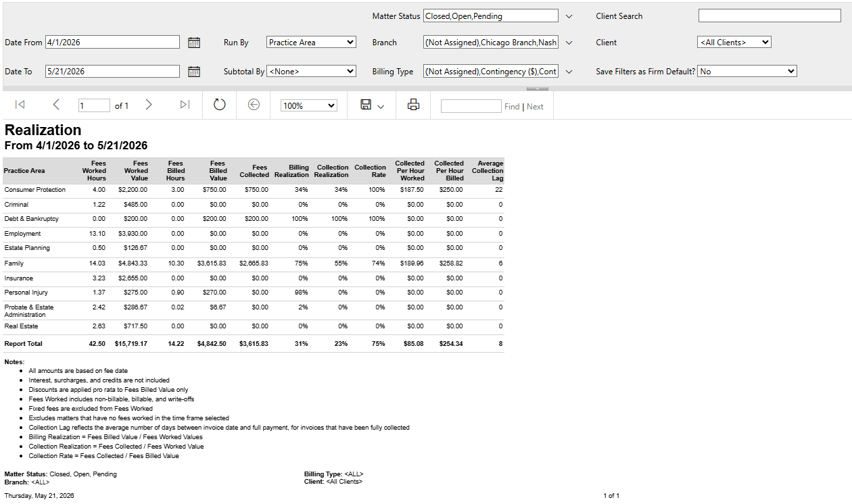Click the Fees Worked Hours column header

point(95,171)
